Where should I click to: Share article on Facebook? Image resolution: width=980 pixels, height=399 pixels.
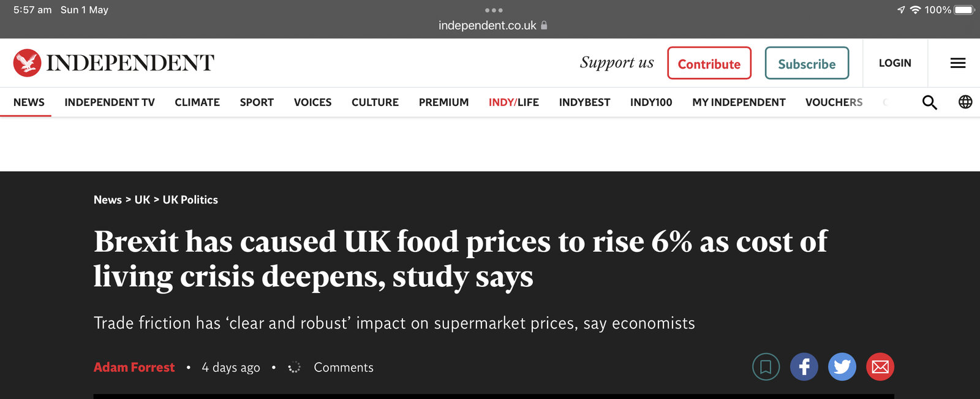804,367
